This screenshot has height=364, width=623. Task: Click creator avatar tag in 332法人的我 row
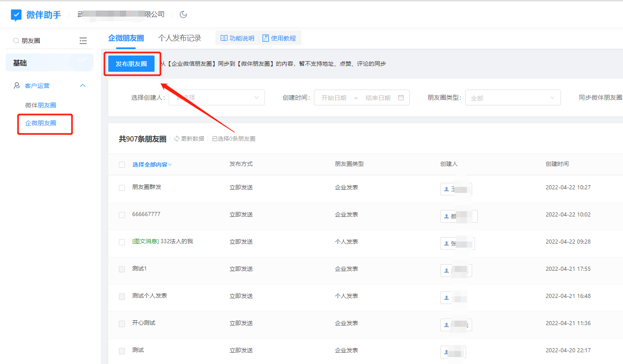point(458,244)
